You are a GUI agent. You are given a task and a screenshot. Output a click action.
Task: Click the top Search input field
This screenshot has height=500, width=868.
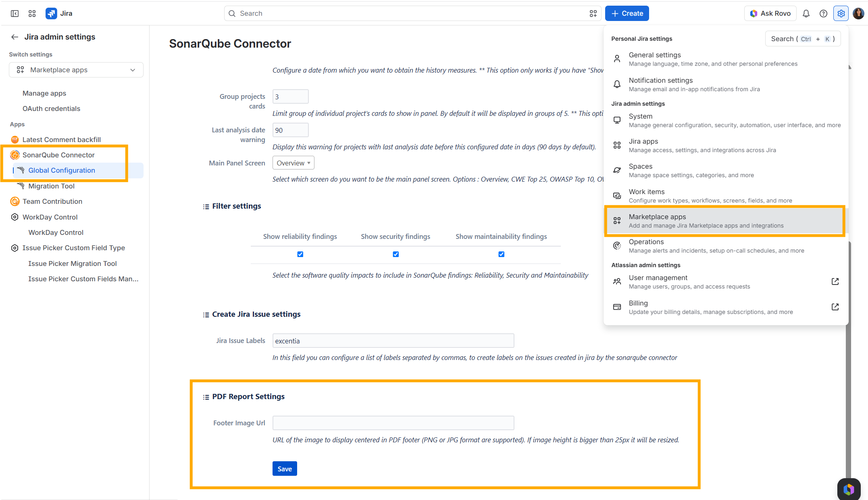(412, 13)
